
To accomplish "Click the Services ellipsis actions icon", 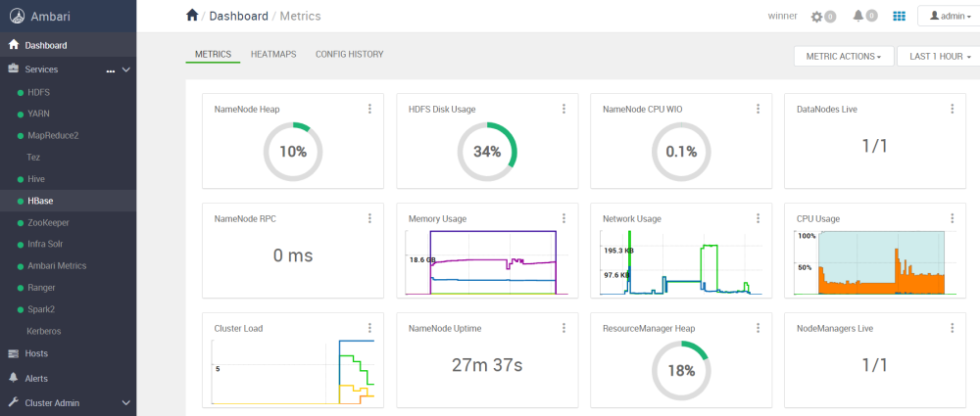I will click(x=111, y=70).
